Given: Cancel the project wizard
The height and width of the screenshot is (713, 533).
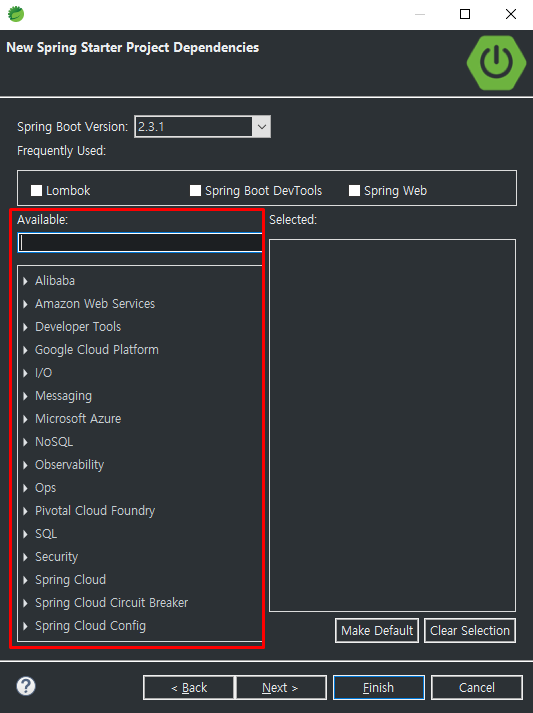Looking at the screenshot, I should pyautogui.click(x=477, y=688).
